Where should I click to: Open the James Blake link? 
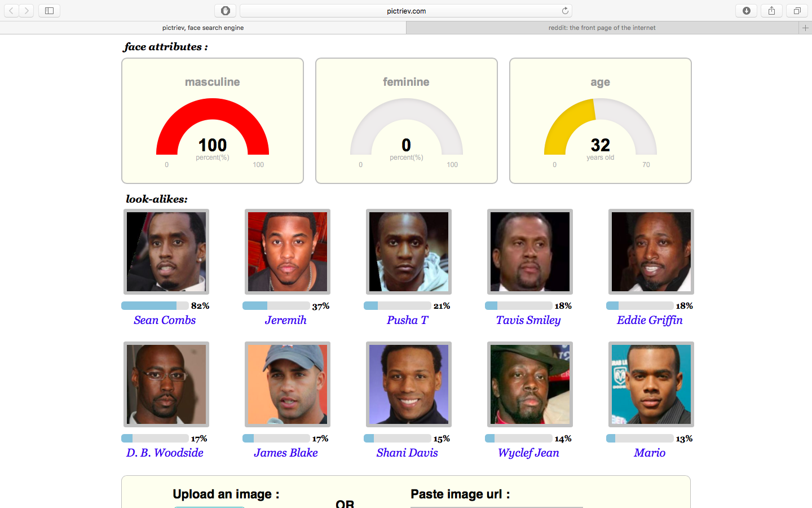pos(286,453)
